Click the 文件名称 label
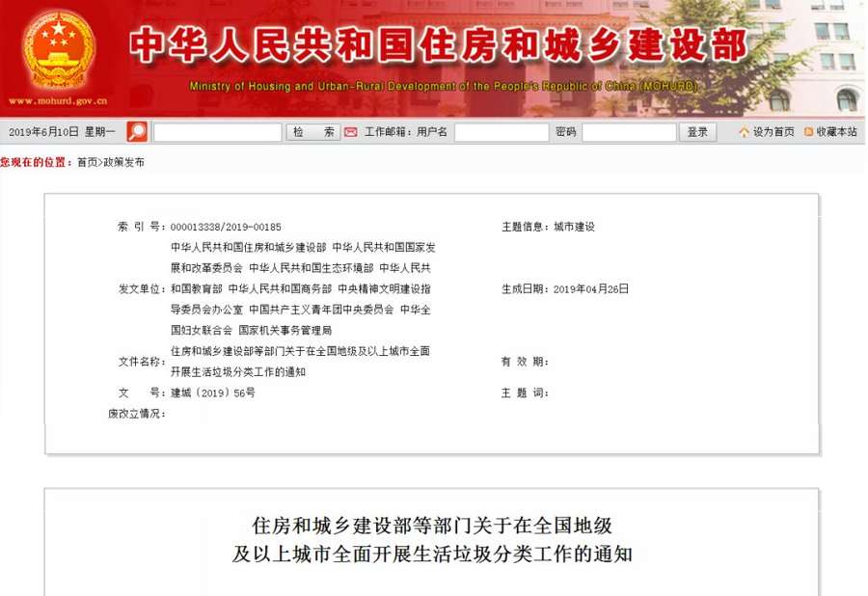Image resolution: width=868 pixels, height=596 pixels. point(142,362)
